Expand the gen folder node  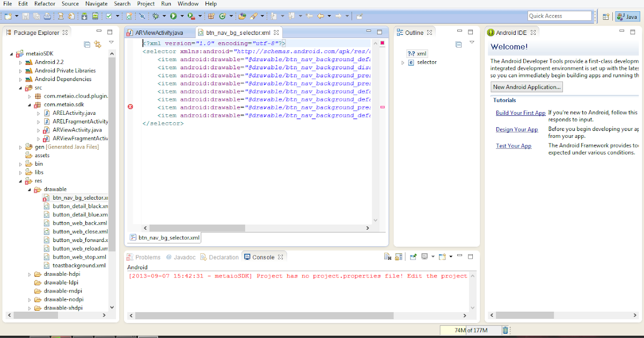click(21, 147)
